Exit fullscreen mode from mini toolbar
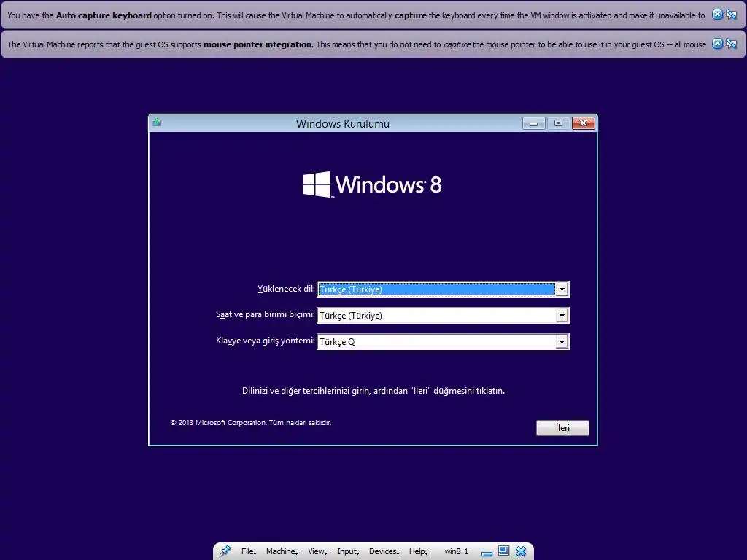 (503, 551)
